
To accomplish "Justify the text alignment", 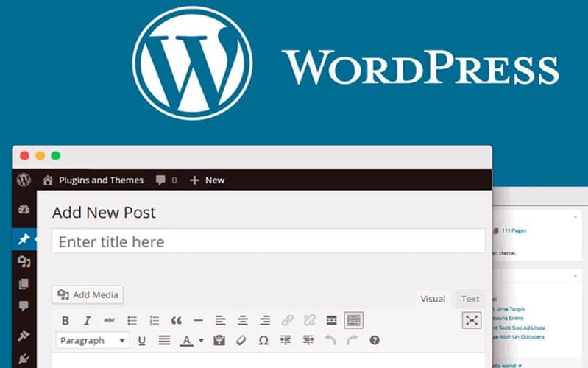I will pyautogui.click(x=164, y=340).
